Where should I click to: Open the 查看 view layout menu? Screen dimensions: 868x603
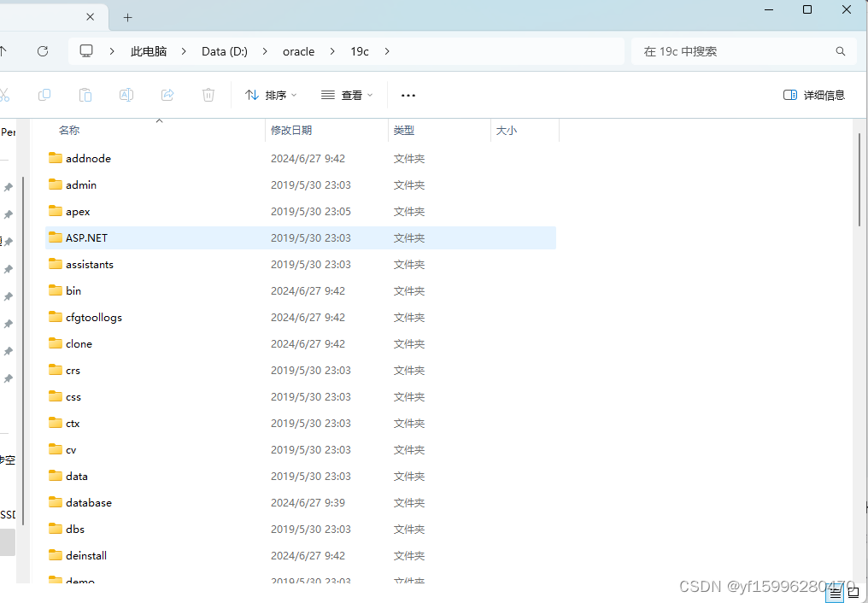[x=347, y=95]
